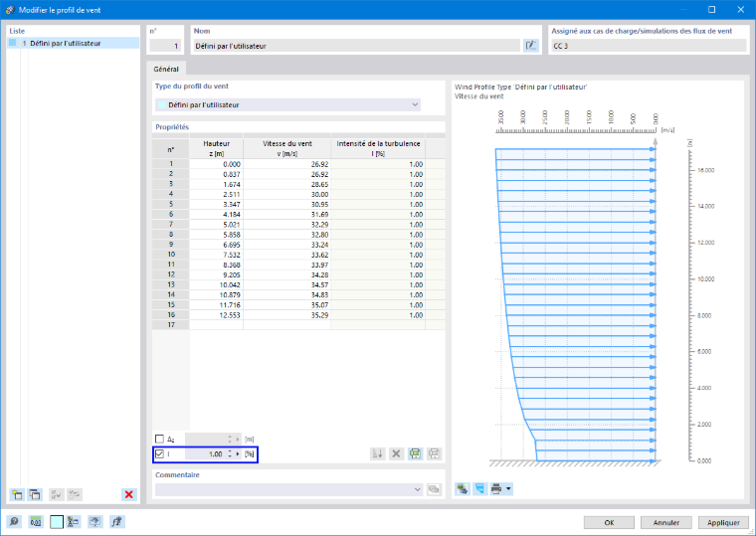This screenshot has width=756, height=536.
Task: Click the Nom input field
Action: tap(357, 46)
